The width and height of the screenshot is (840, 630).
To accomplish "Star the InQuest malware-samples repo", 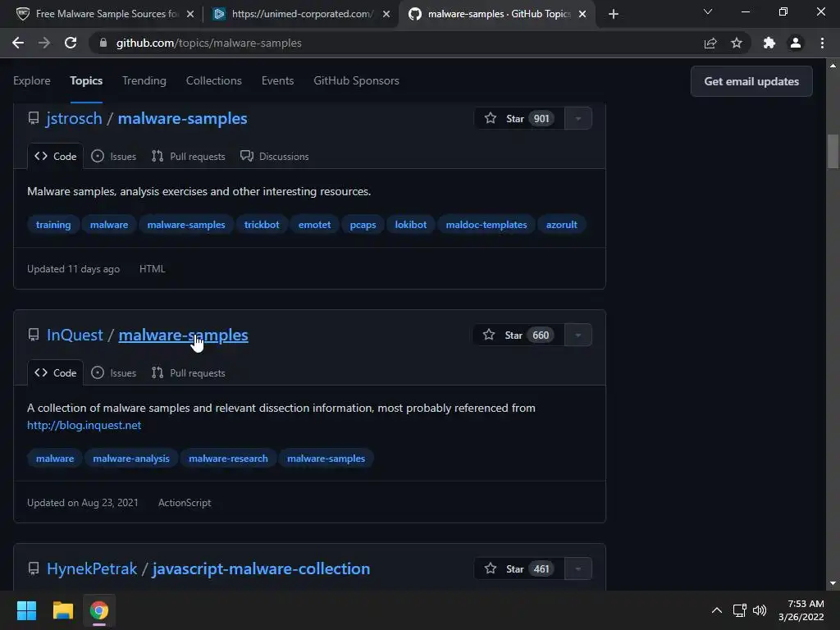I will pos(518,335).
